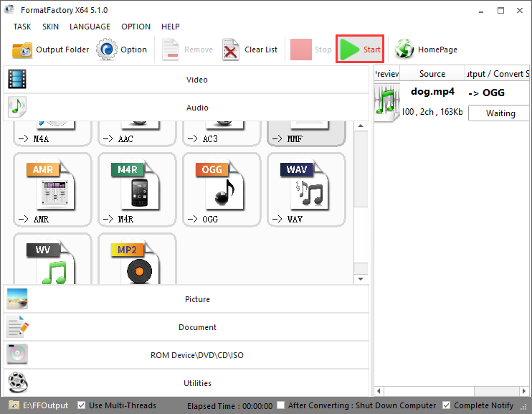Choose the AC3 conversion tile

(x=222, y=133)
